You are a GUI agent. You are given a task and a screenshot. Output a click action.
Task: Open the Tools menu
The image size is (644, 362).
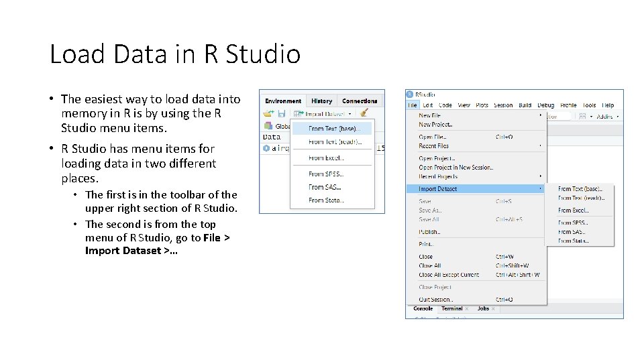pos(589,105)
